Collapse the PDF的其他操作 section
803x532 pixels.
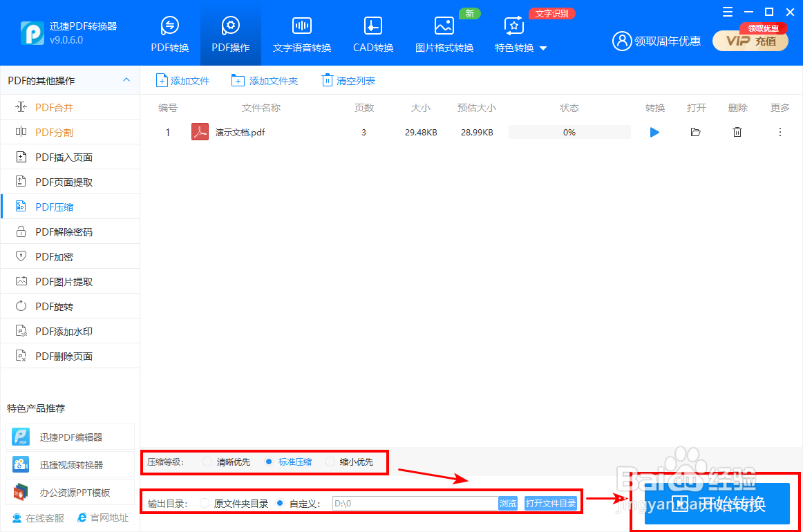point(126,80)
